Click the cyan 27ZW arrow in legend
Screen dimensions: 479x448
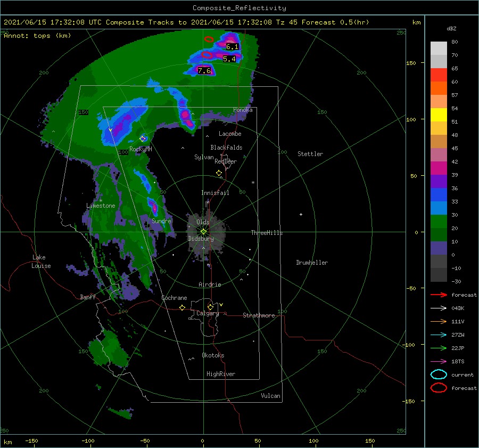[x=439, y=335]
